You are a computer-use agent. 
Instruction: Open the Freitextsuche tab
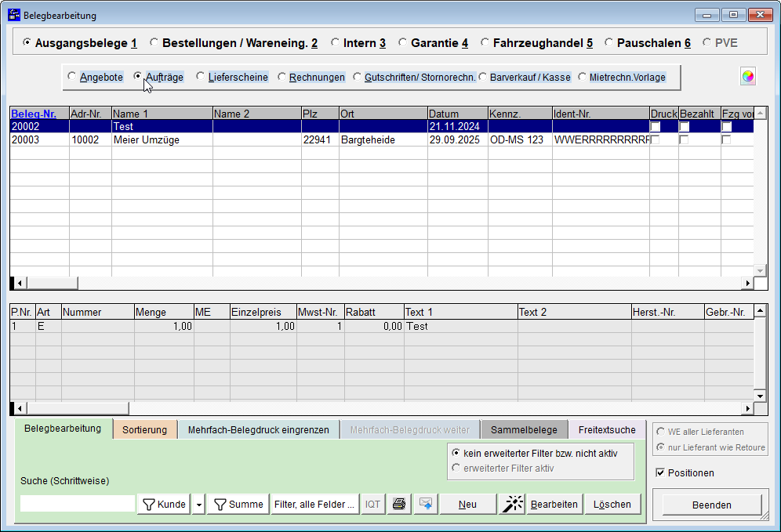pyautogui.click(x=607, y=430)
